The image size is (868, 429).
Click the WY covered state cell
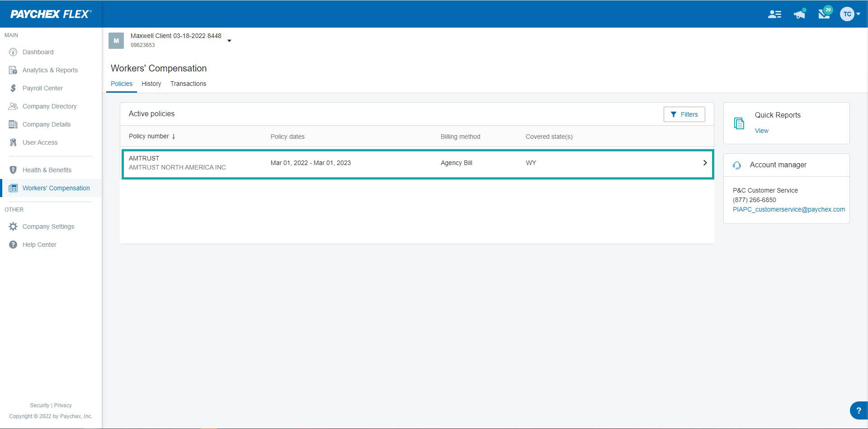531,163
